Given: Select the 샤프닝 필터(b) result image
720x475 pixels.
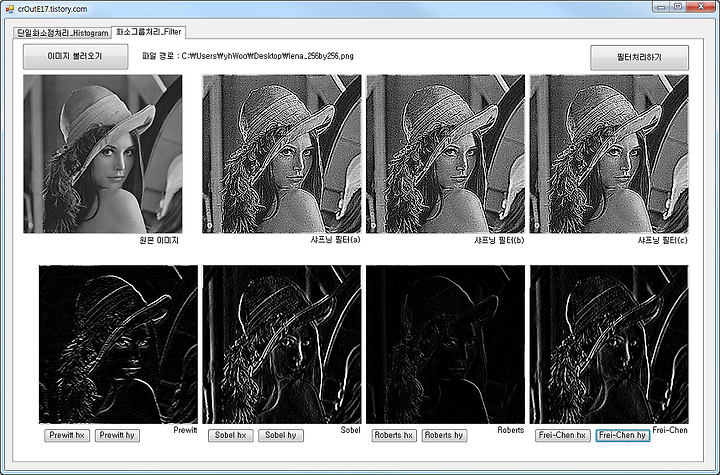Looking at the screenshot, I should [445, 154].
